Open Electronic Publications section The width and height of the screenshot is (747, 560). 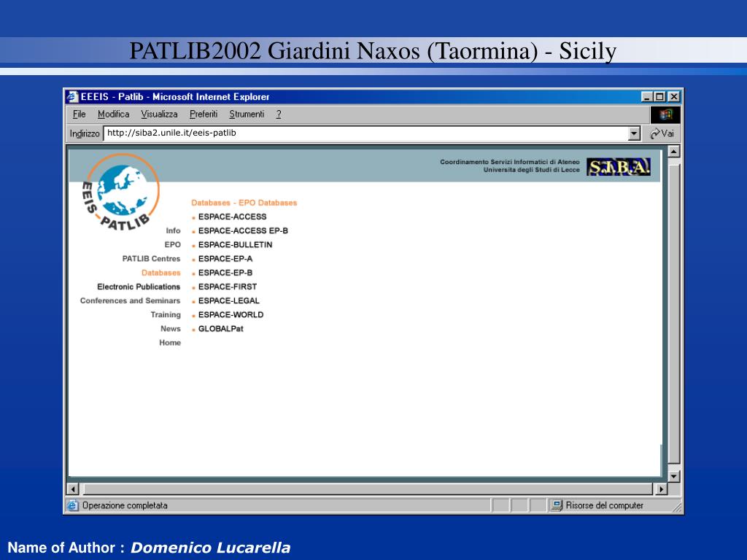click(139, 287)
